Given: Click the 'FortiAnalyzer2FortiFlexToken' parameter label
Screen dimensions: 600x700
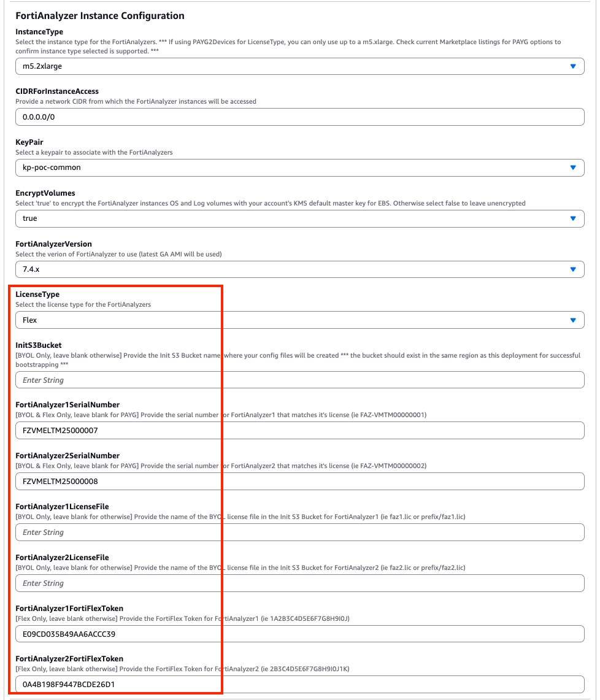Looking at the screenshot, I should point(69,658).
